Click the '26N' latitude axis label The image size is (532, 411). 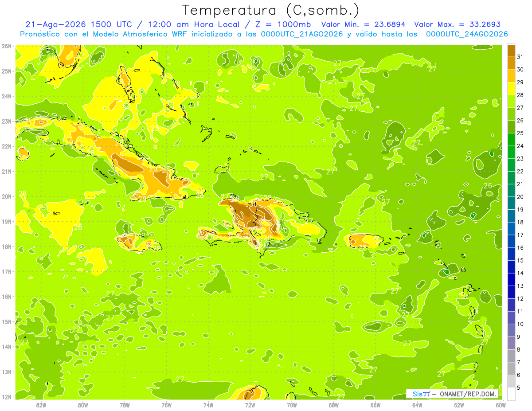[x=7, y=46]
